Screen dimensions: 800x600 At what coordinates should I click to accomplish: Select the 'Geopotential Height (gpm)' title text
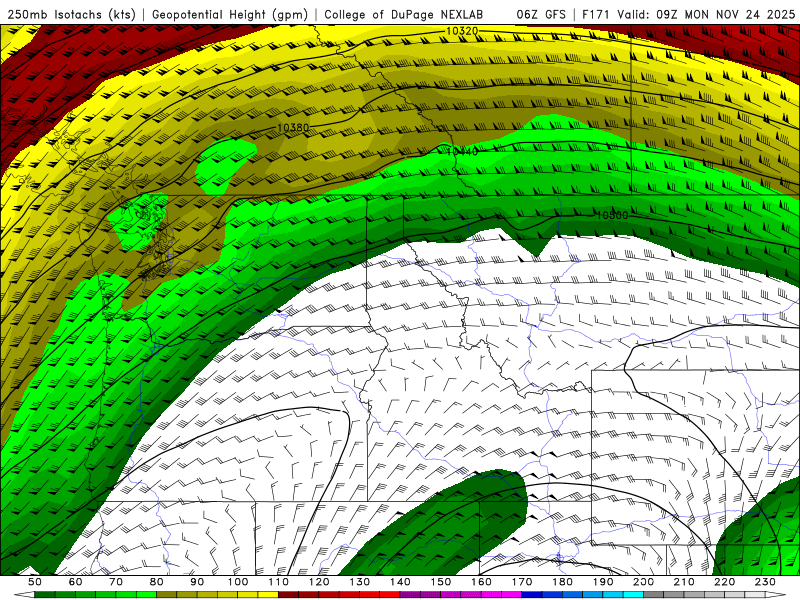[x=230, y=15]
